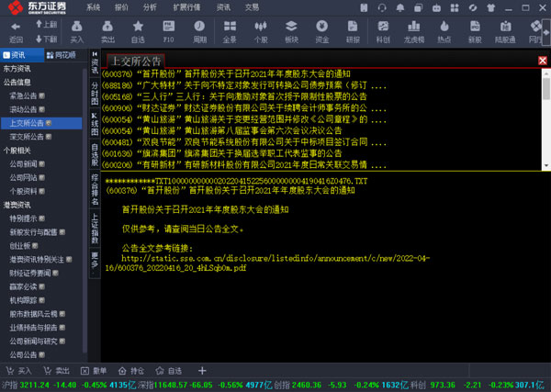This screenshot has height=392, width=551.
Task: Open the 龙虎榜 ranking icon
Action: 413,27
